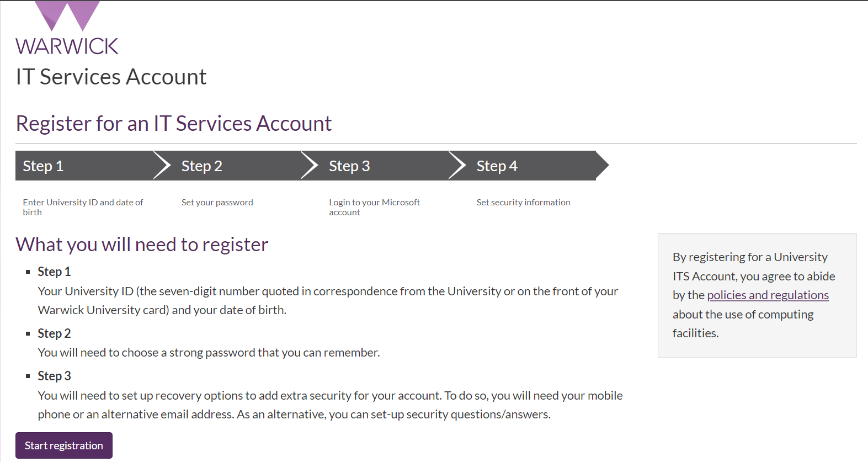Click 'What you will need to register' heading
868x462 pixels.
tap(142, 245)
